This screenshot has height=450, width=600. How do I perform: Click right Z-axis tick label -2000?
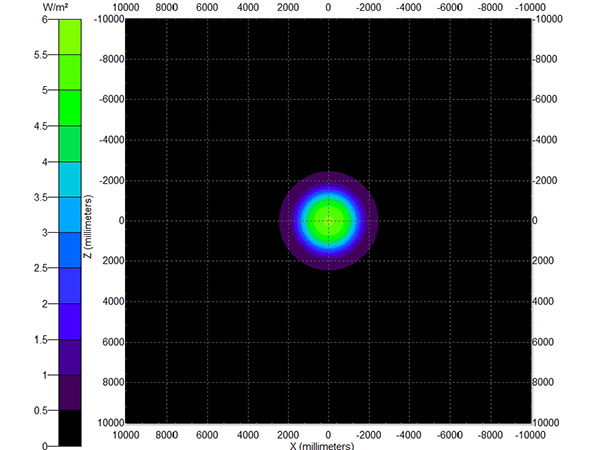[x=545, y=181]
